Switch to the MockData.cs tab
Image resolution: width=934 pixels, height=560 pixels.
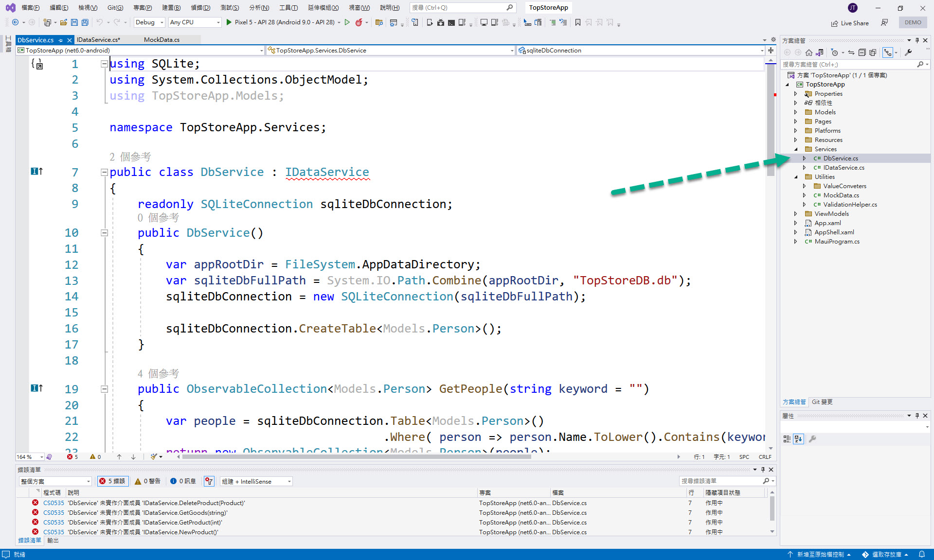(161, 39)
